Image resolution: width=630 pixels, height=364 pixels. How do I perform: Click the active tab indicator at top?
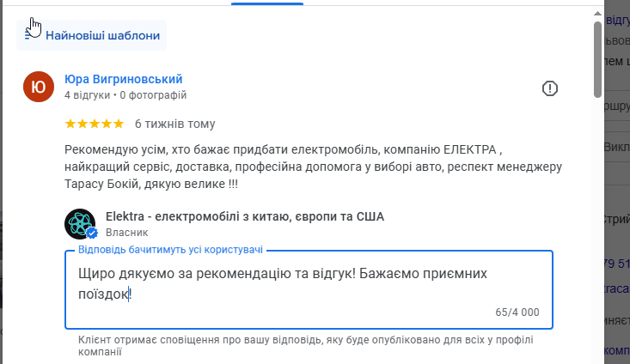pyautogui.click(x=267, y=3)
